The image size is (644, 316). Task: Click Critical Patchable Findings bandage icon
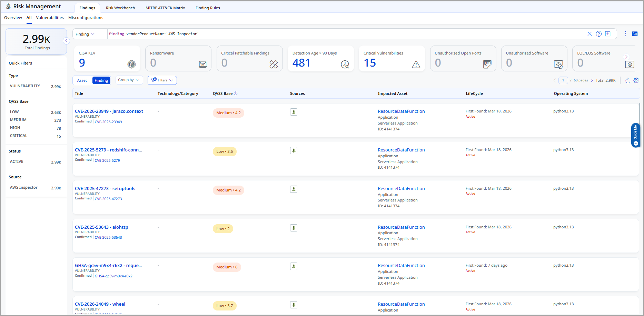[274, 64]
